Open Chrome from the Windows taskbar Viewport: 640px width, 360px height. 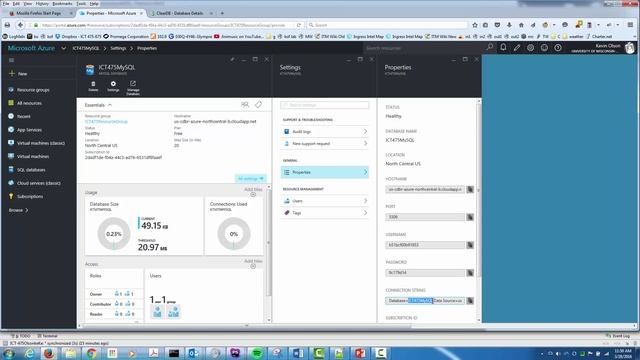[x=91, y=353]
